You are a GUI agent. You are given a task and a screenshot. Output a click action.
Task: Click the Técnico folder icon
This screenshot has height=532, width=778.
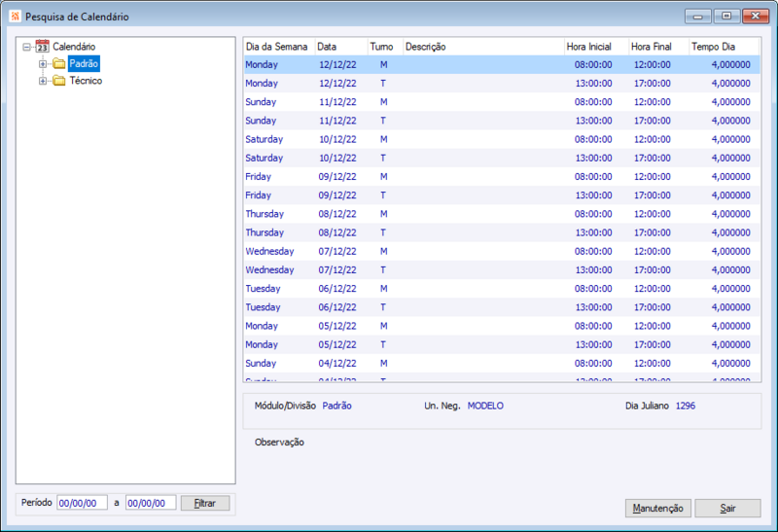tap(59, 81)
